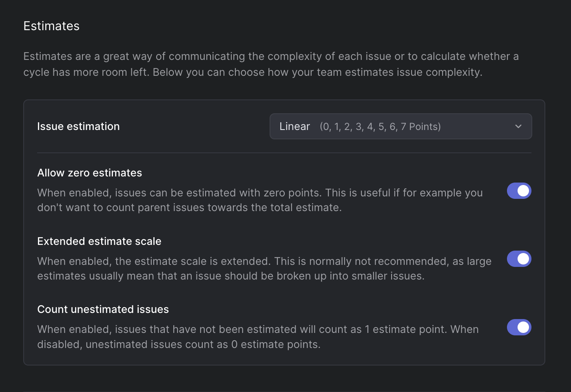Click the Extended estimate scale title
Viewport: 571px width, 392px height.
[x=99, y=241]
